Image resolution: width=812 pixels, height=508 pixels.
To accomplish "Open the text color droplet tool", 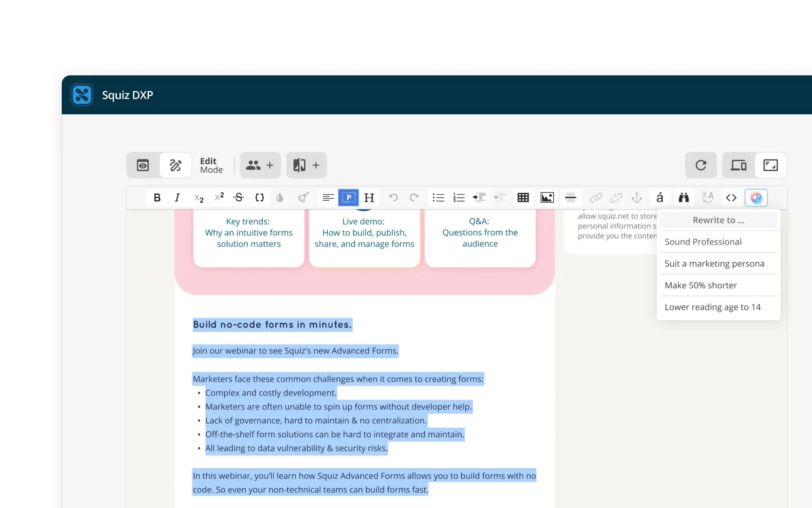I will point(280,198).
